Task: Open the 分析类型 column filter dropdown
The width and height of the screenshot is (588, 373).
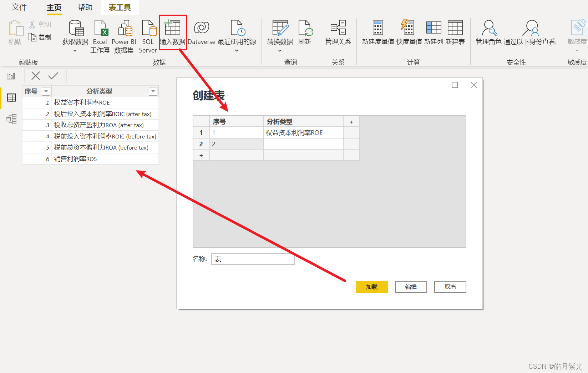Action: pyautogui.click(x=153, y=91)
